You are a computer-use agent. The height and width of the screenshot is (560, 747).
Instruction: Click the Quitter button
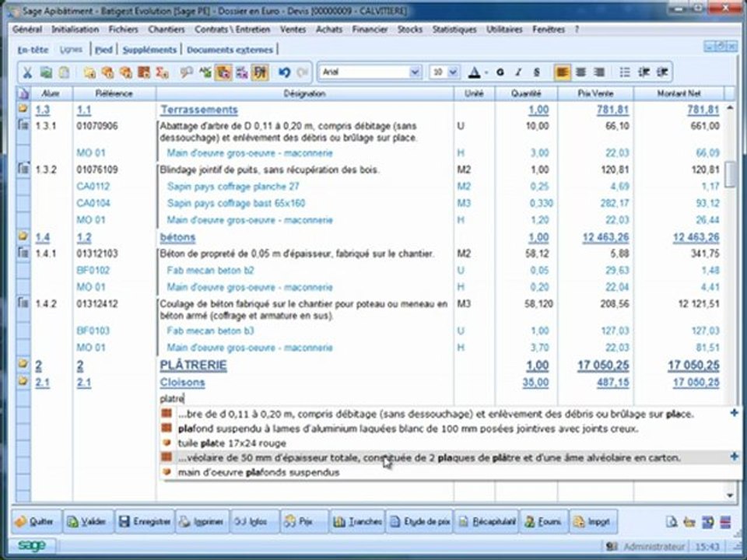(36, 522)
